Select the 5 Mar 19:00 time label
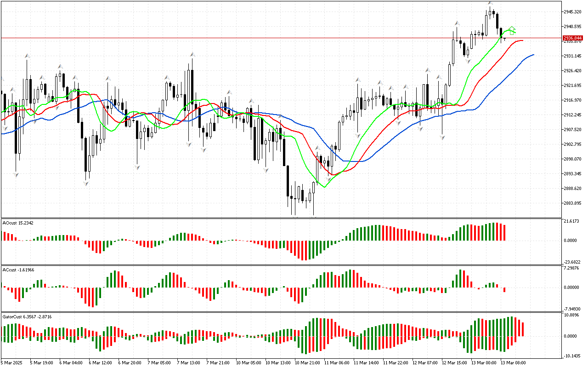 pos(41,363)
